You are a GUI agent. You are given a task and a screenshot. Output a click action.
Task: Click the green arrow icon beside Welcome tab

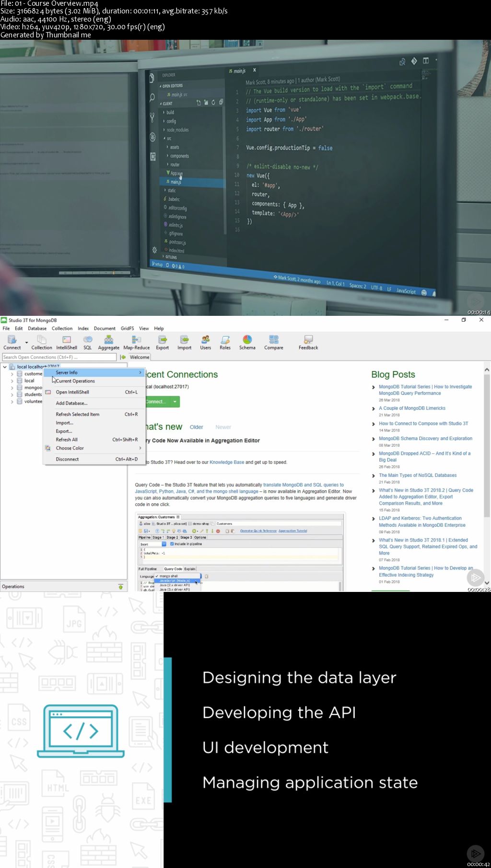pos(123,357)
